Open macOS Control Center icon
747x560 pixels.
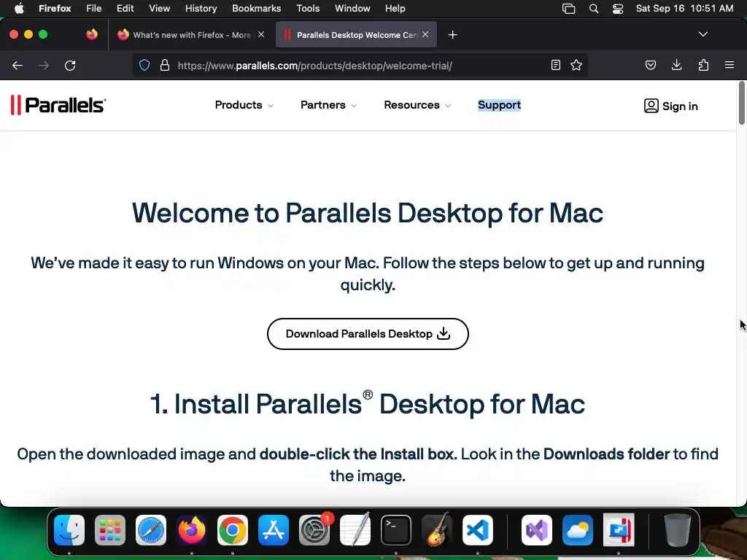[618, 9]
